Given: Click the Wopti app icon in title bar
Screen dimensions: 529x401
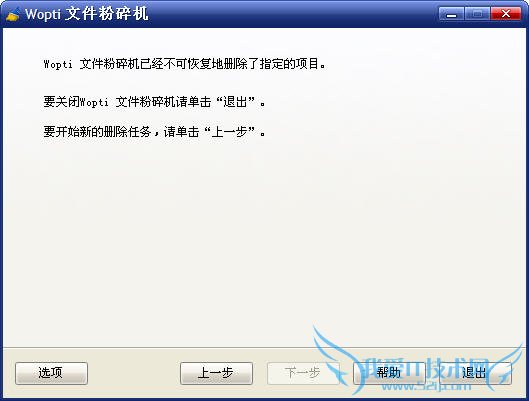Looking at the screenshot, I should pos(13,15).
